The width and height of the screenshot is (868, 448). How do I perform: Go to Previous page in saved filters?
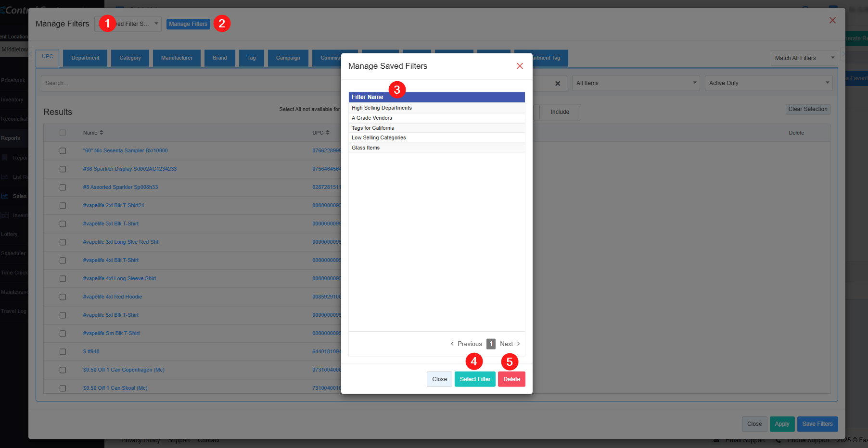click(x=466, y=344)
